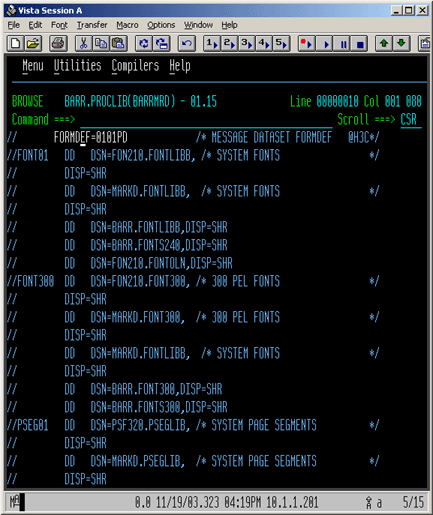Viewport: 433px width, 515px height.
Task: Run macro 4 from toolbar
Action: [x=264, y=44]
